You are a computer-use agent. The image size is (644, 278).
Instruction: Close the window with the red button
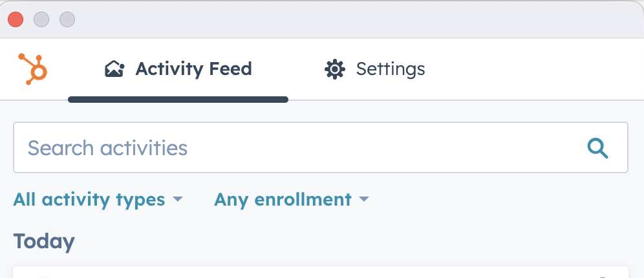click(x=16, y=19)
